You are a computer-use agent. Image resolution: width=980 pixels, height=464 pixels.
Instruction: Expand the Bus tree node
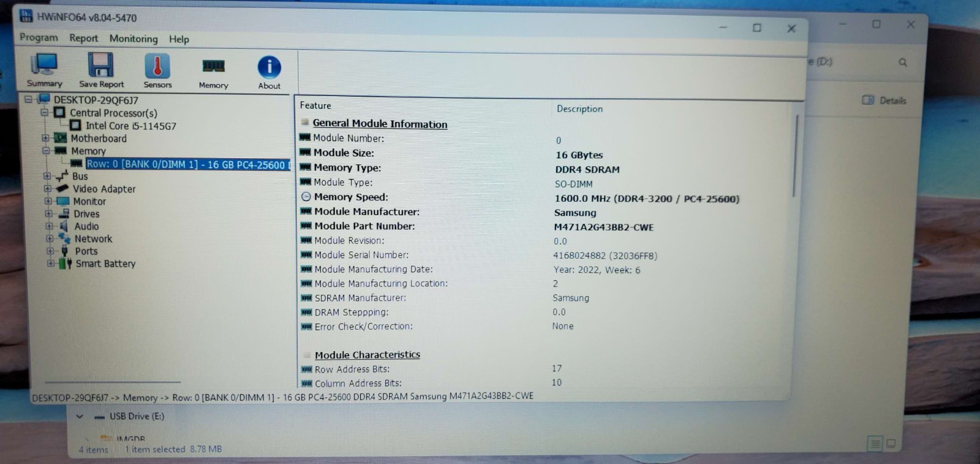tap(47, 176)
